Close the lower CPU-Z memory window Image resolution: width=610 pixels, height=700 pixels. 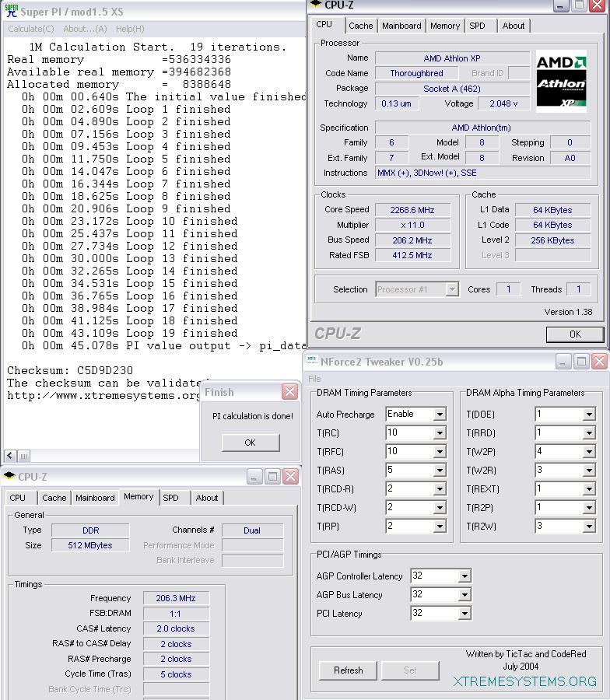pos(290,477)
